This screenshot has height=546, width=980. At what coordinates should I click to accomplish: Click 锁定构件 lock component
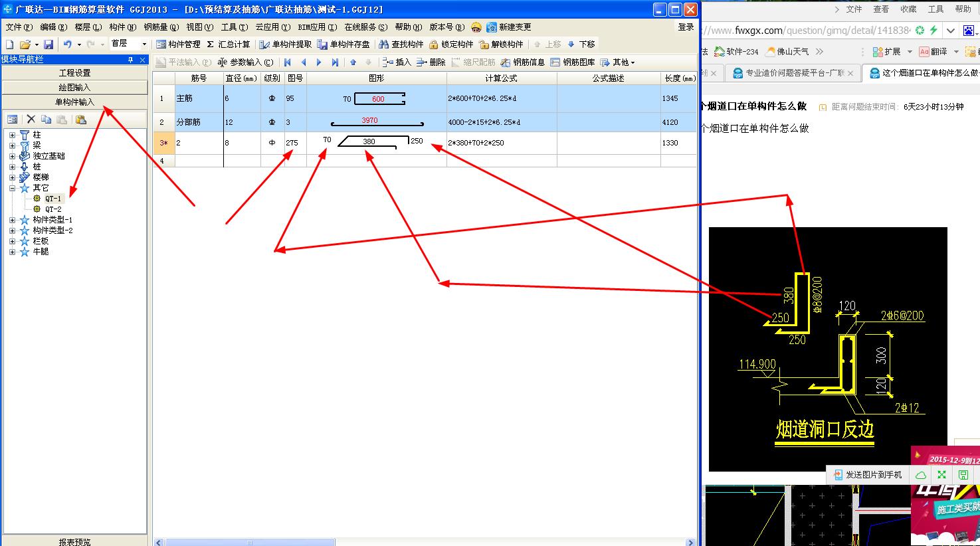(451, 44)
